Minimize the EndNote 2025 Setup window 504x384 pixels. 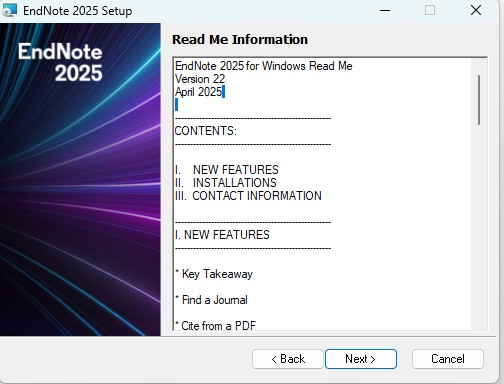[385, 10]
